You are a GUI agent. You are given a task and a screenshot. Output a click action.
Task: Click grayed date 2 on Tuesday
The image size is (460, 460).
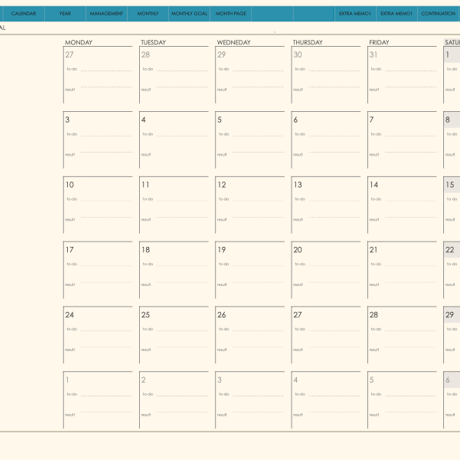[x=144, y=380]
